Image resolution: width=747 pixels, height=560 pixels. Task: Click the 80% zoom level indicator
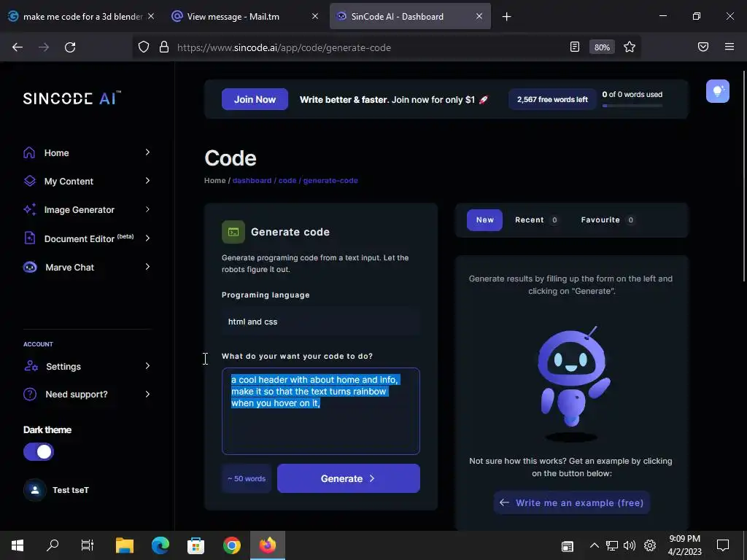point(602,47)
